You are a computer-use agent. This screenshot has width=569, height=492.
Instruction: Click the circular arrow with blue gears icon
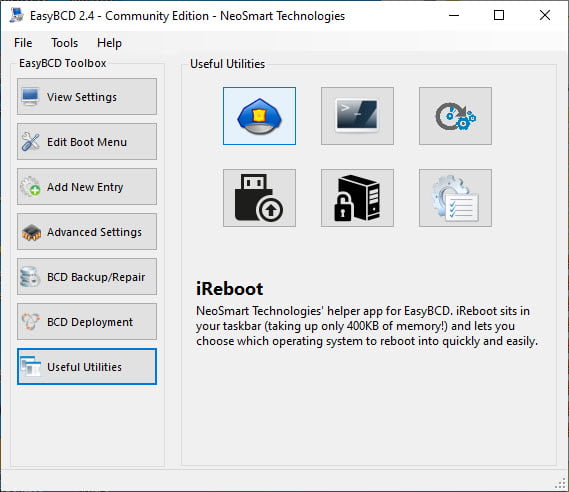(455, 116)
